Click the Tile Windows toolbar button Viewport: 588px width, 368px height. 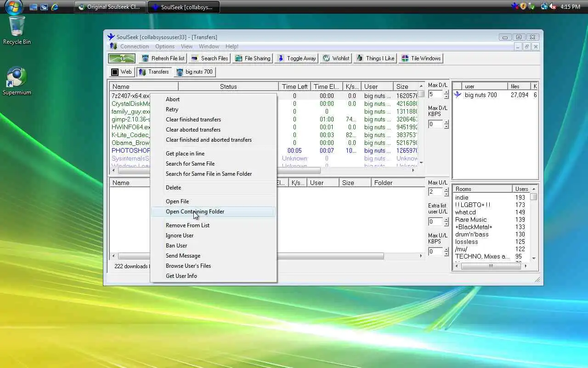(x=421, y=58)
